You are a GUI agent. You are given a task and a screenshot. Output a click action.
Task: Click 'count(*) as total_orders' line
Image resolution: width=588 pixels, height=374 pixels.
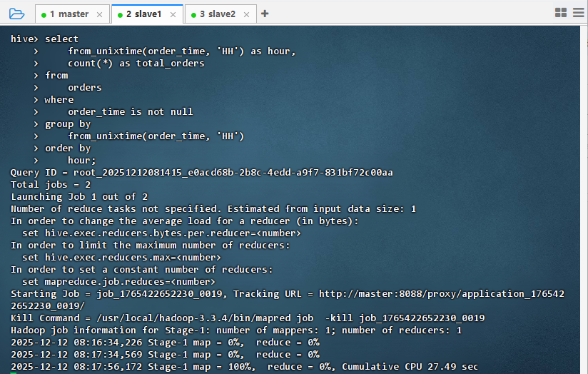point(136,64)
